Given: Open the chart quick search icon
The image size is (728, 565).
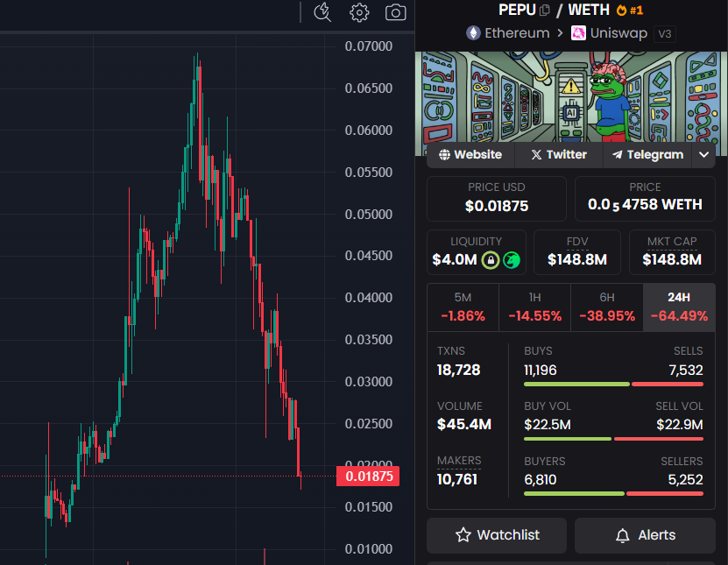Looking at the screenshot, I should [322, 12].
